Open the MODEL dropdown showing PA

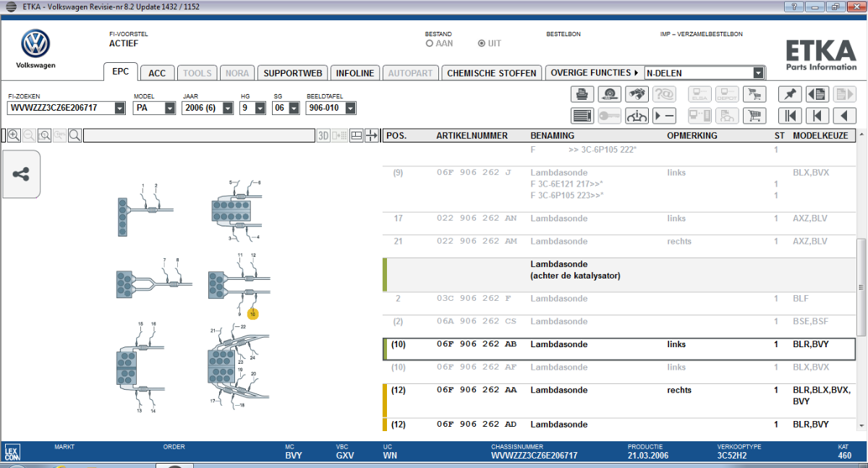click(170, 109)
